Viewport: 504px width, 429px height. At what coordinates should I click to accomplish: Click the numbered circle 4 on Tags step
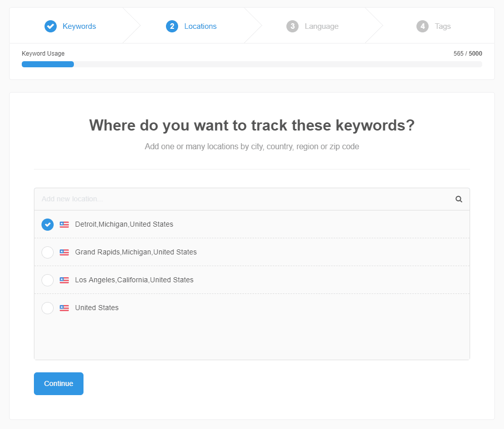(423, 26)
